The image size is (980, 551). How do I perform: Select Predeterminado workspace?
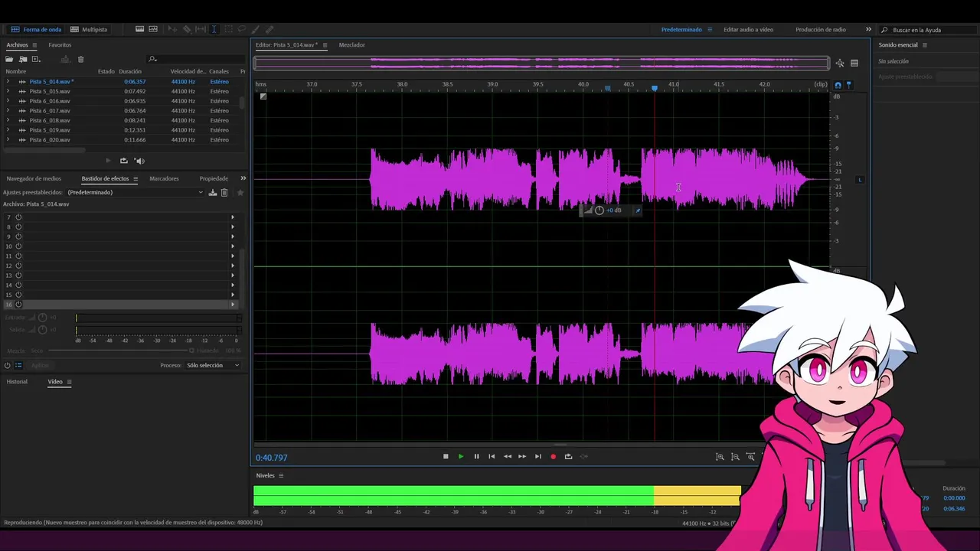point(681,30)
